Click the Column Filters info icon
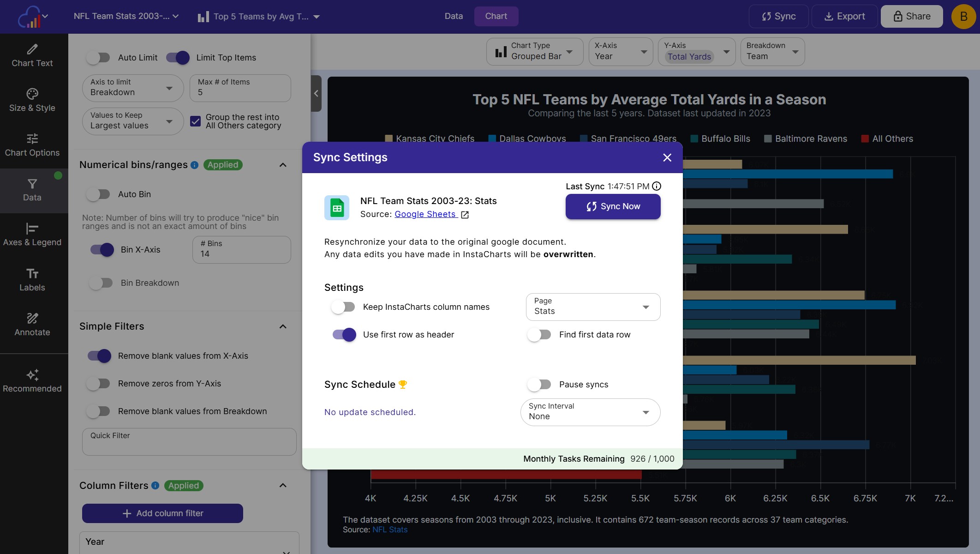Viewport: 980px width, 554px height. click(x=155, y=485)
